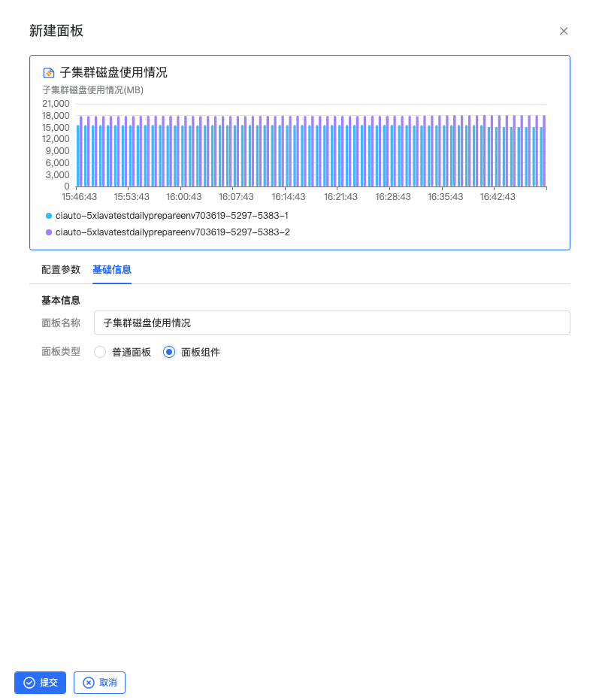Choose the 面板组件 radio option
593x700 pixels.
(x=169, y=352)
